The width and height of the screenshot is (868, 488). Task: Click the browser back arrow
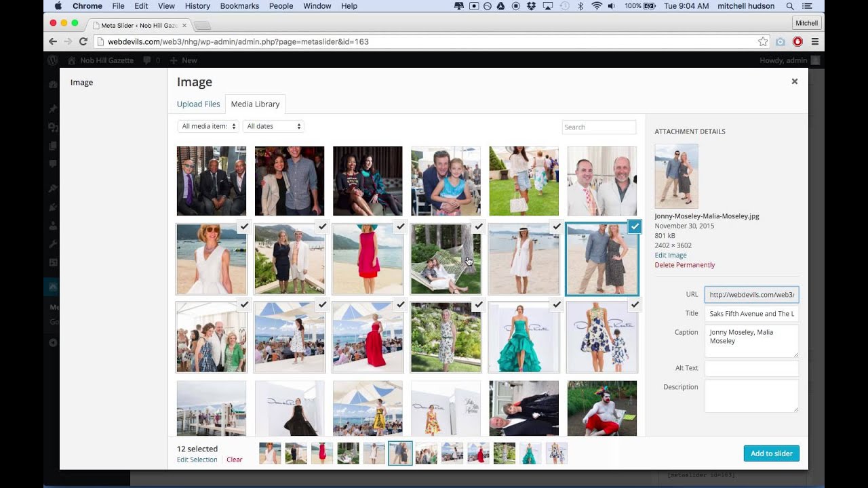[53, 41]
